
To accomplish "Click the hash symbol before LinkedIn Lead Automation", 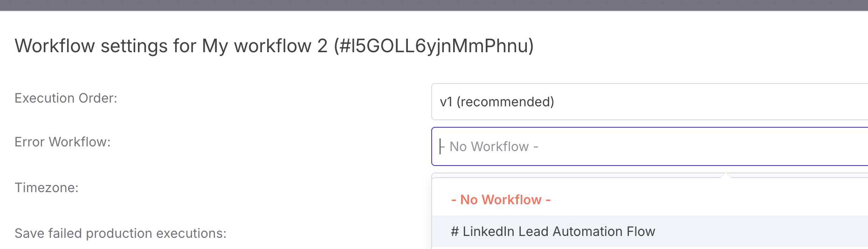I will coord(455,231).
